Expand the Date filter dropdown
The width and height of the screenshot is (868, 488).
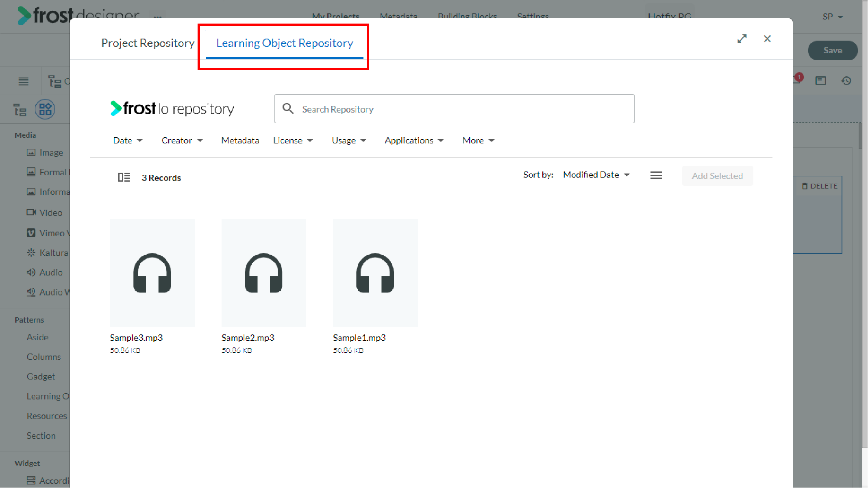[128, 141]
